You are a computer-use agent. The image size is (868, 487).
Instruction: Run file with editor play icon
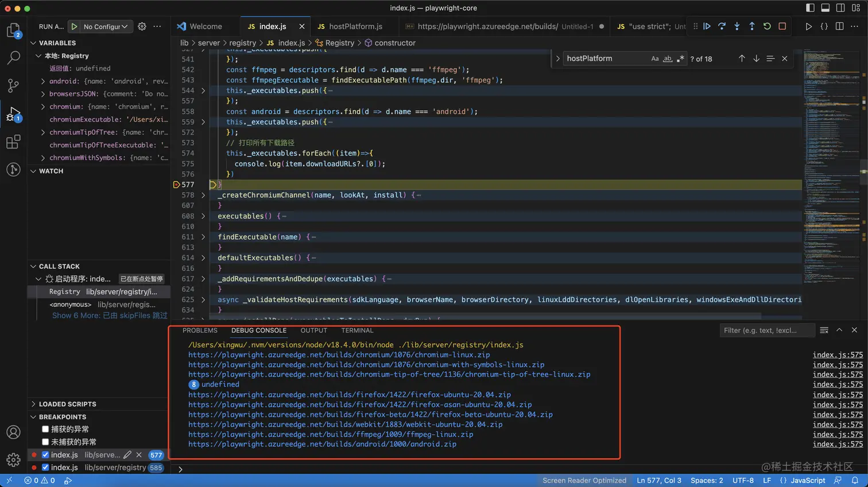click(808, 26)
